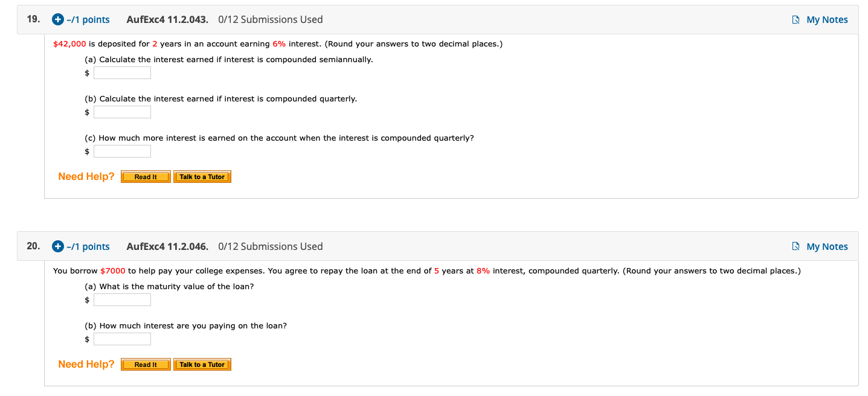Click the Need Help? label under question 19

pos(86,176)
